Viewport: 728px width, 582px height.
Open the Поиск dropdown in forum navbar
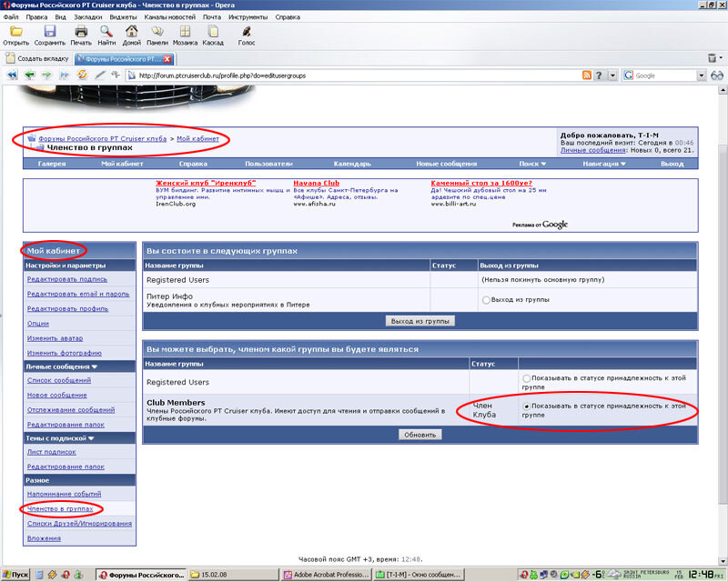coord(532,164)
